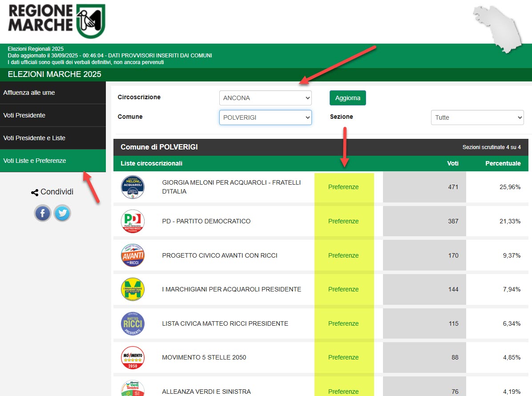Viewport: 532px width, 396px height.
Task: Click the vote count 387
Action: pyautogui.click(x=453, y=221)
